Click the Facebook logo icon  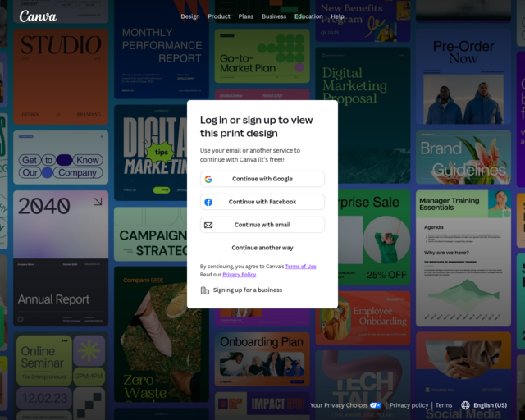point(208,202)
